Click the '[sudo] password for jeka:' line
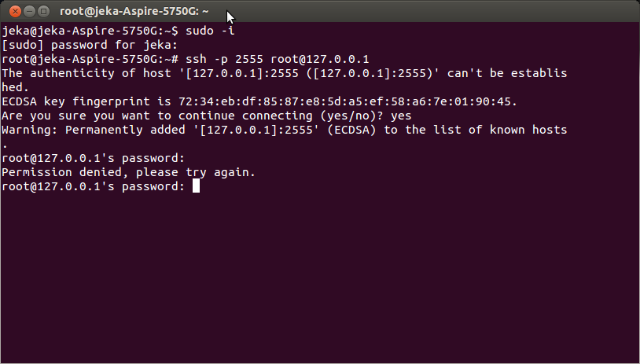Image resolution: width=640 pixels, height=364 pixels. click(90, 45)
